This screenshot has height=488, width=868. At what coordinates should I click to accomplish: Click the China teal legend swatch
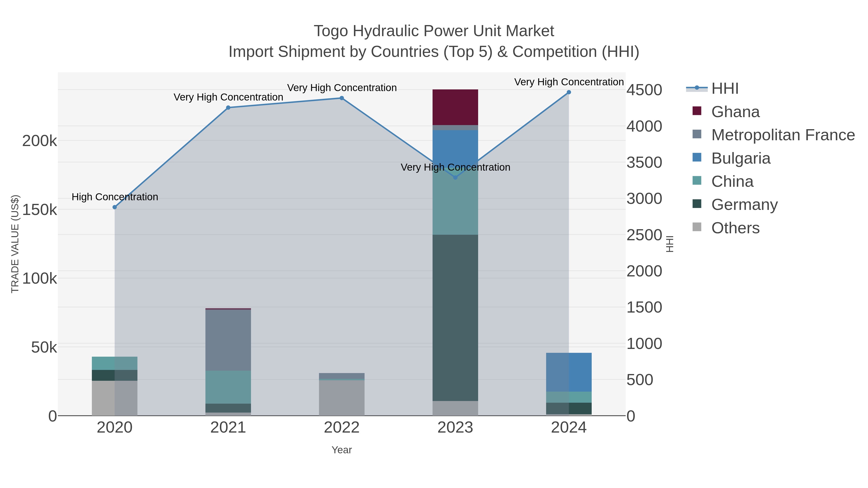[697, 180]
